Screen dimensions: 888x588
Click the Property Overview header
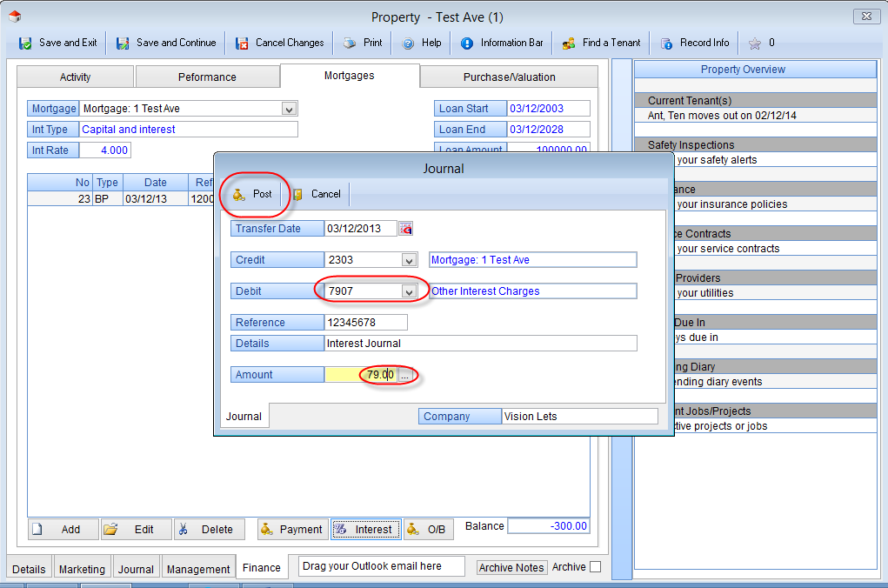click(755, 69)
